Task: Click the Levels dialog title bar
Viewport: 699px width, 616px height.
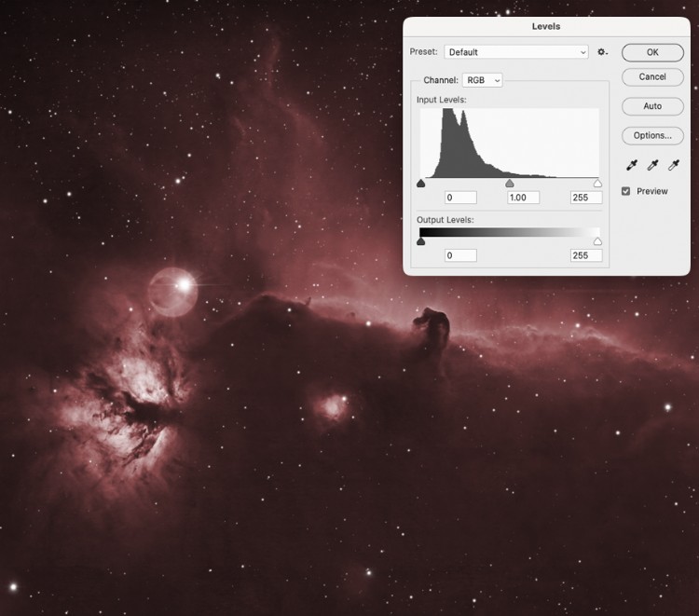Action: [546, 26]
